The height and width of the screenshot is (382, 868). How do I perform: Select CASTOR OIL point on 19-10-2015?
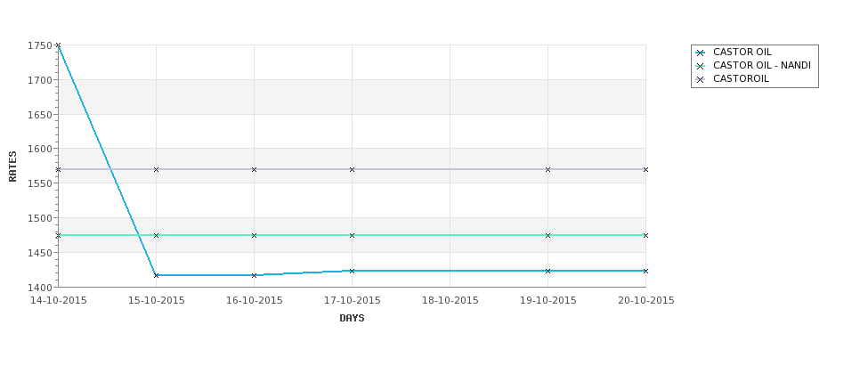pos(548,271)
